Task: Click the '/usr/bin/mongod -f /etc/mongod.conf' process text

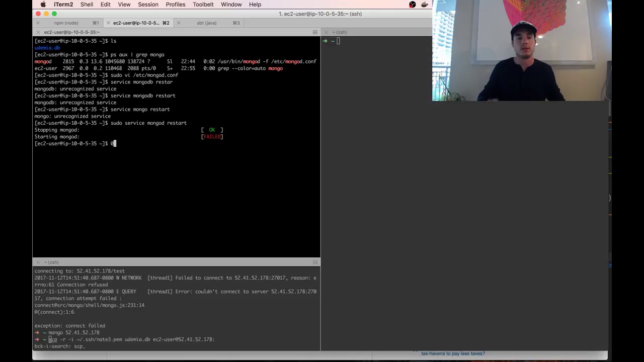Action: pyautogui.click(x=267, y=61)
